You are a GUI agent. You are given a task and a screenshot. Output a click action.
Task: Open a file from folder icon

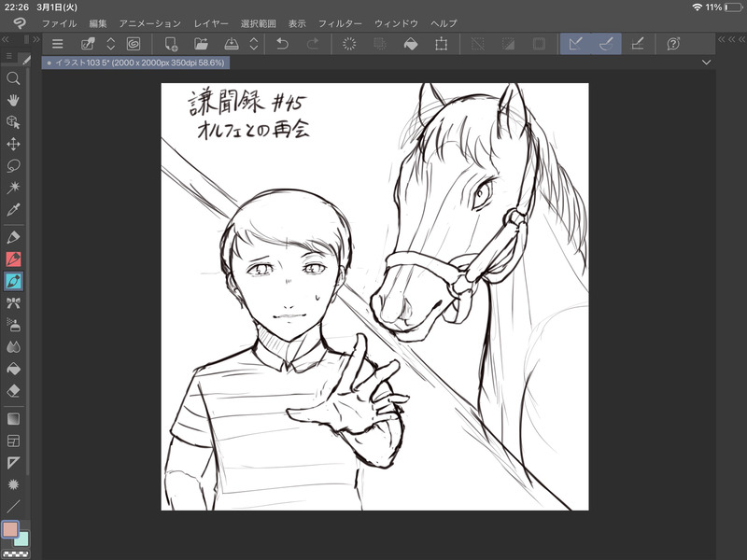pos(201,44)
